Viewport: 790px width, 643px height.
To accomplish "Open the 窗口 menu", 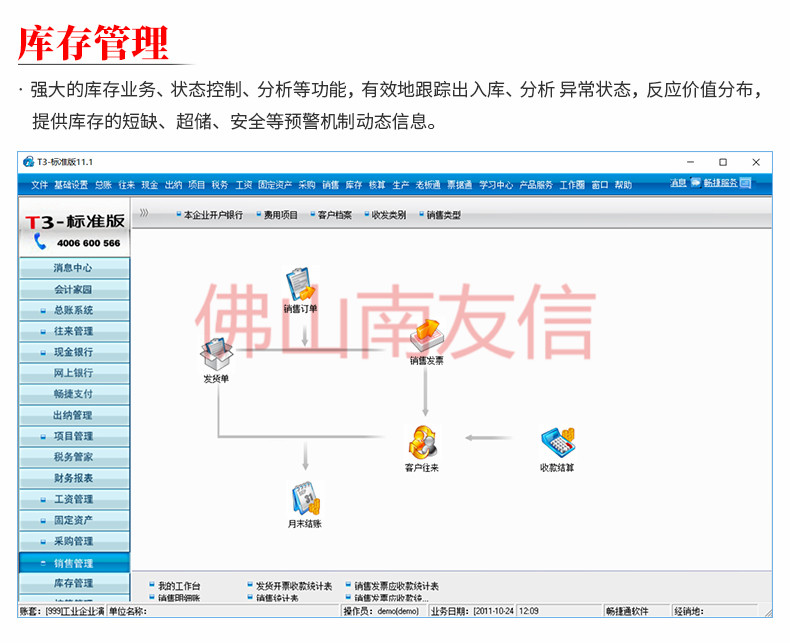I will [600, 185].
